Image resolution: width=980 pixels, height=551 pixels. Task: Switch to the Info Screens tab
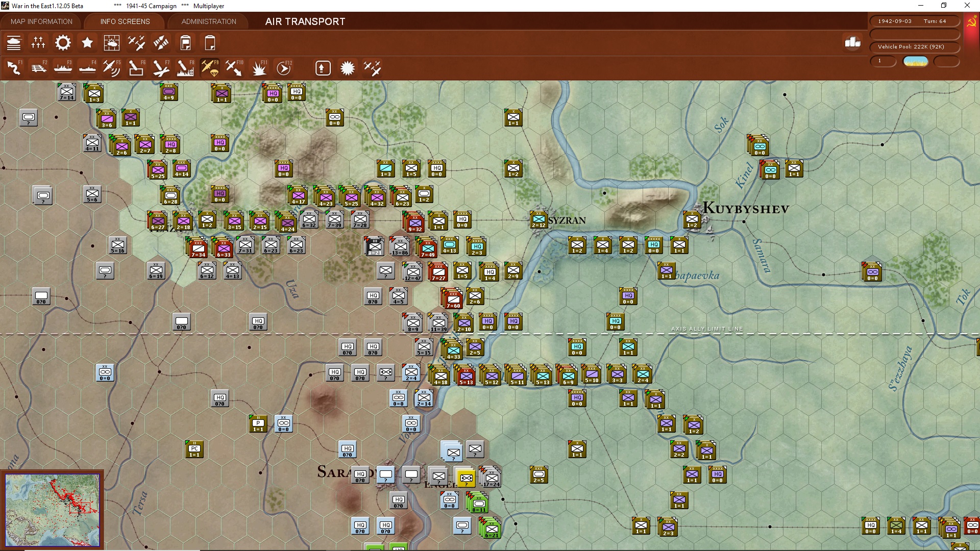pos(125,21)
